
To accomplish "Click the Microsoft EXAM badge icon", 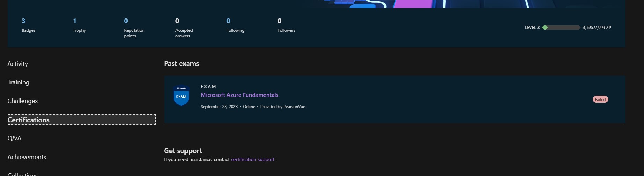I will click(x=181, y=95).
